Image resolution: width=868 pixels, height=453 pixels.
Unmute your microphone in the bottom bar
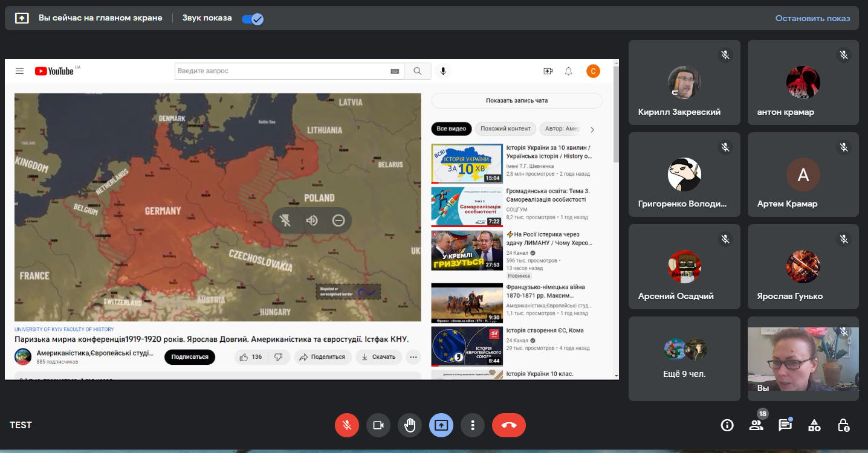[347, 425]
